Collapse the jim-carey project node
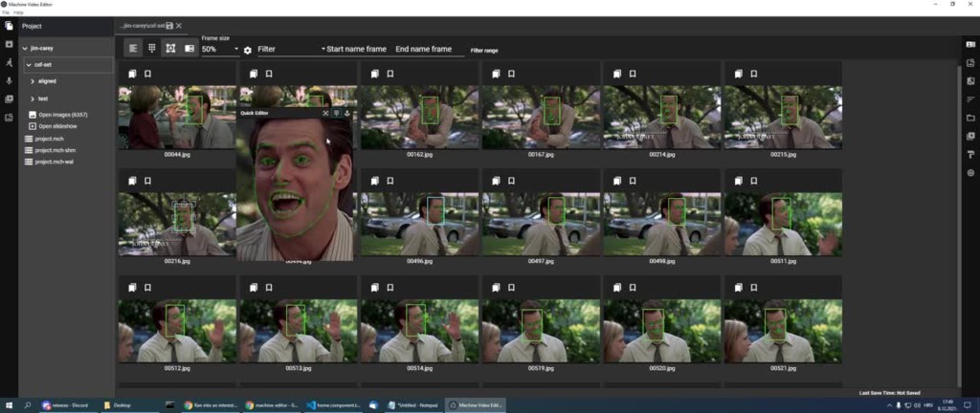980x413 pixels. click(25, 48)
